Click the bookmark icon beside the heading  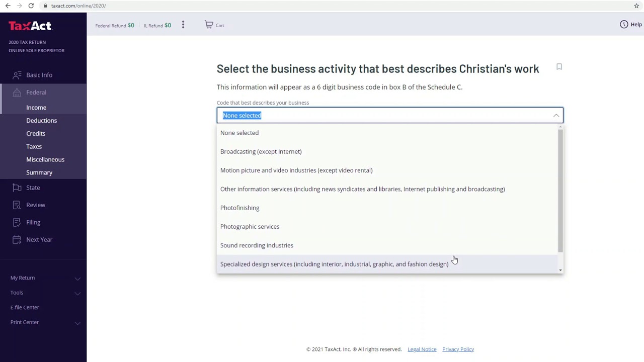pos(559,67)
